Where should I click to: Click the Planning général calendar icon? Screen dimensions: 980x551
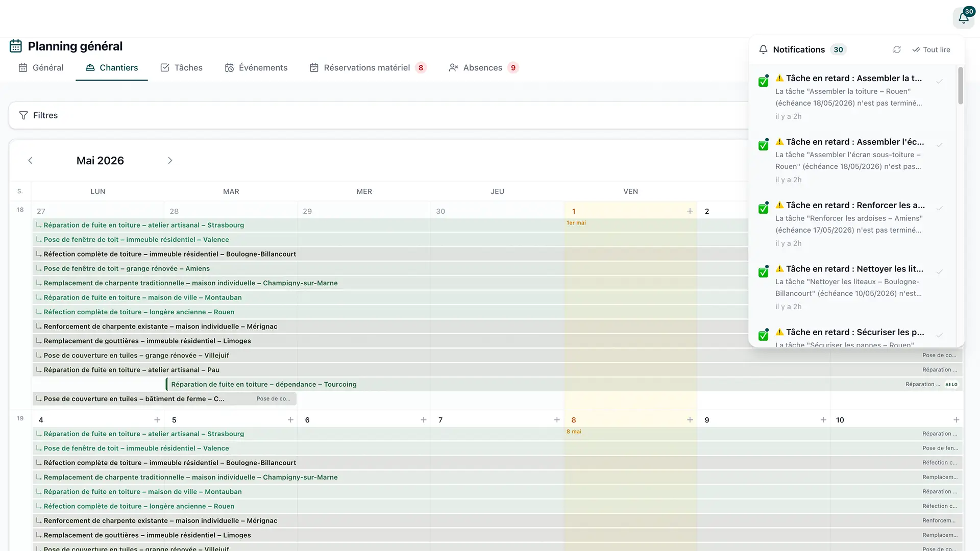pyautogui.click(x=16, y=46)
